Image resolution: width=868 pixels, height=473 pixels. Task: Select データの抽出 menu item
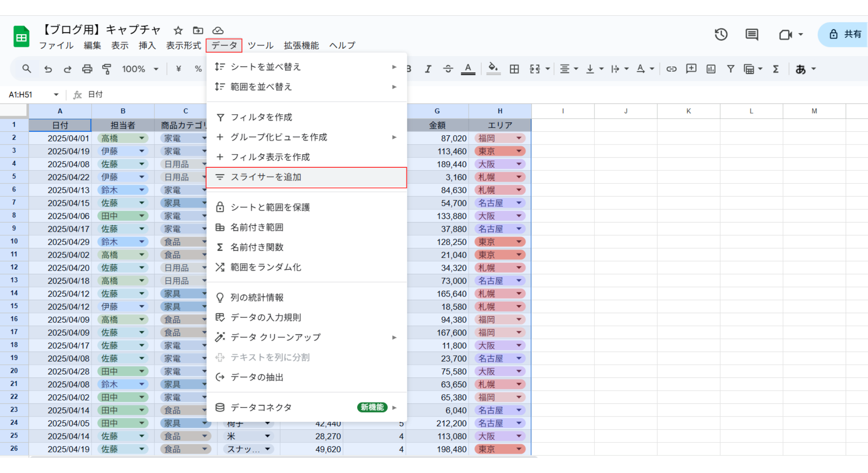point(306,378)
